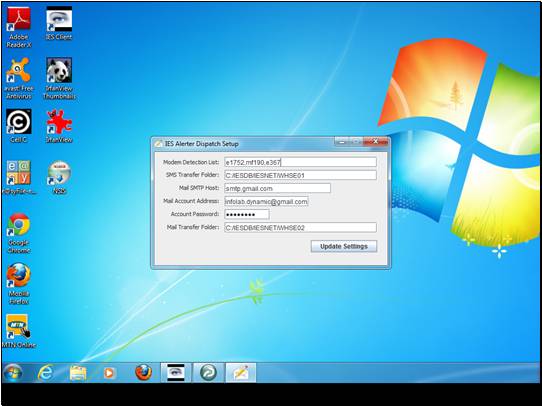The width and height of the screenshot is (542, 406).
Task: Minimize the IES Alerter Dispatch Setup window
Action: (x=342, y=142)
